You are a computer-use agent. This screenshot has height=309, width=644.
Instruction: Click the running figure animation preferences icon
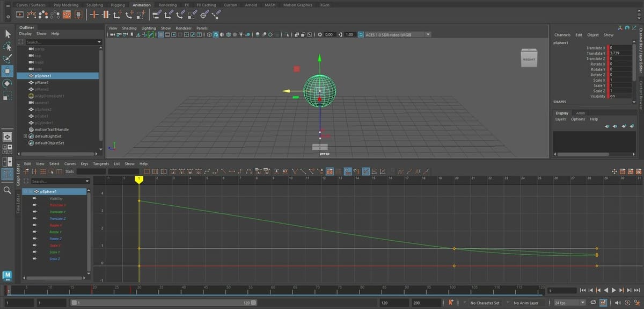point(636,303)
